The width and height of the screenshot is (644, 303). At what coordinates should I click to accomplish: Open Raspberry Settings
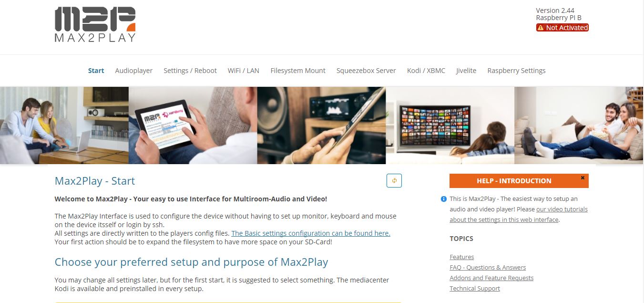pos(516,71)
